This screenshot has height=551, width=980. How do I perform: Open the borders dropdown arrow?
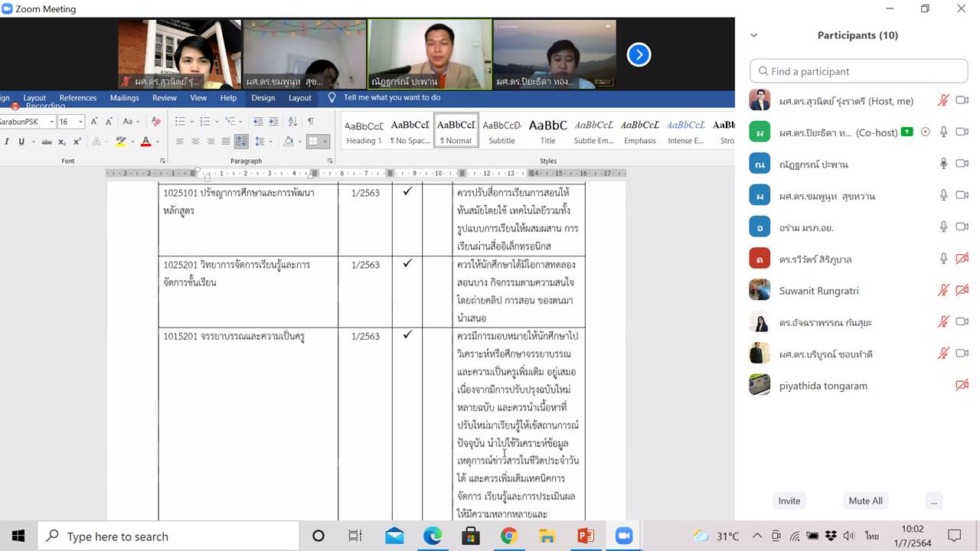(325, 142)
